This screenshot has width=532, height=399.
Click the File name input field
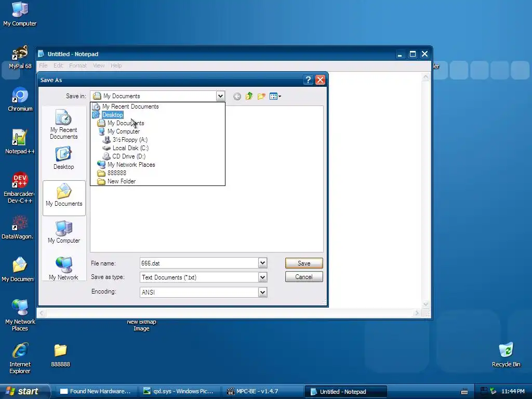[x=199, y=263]
